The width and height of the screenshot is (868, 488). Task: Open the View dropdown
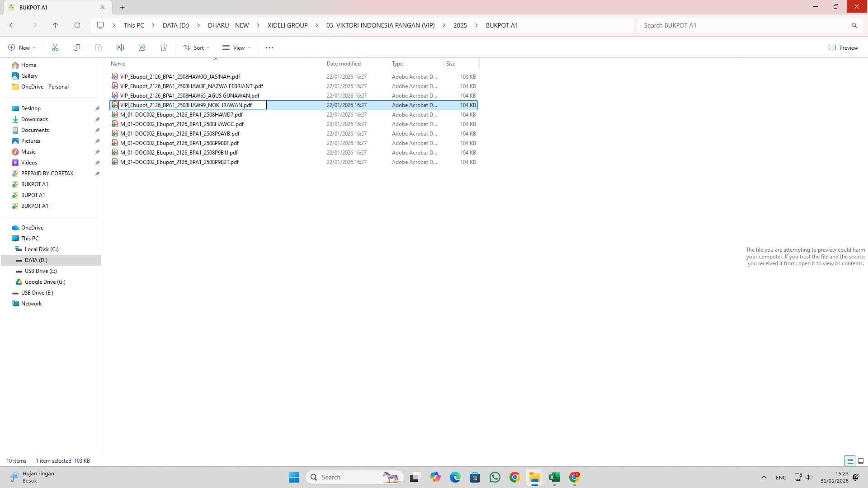pyautogui.click(x=236, y=47)
